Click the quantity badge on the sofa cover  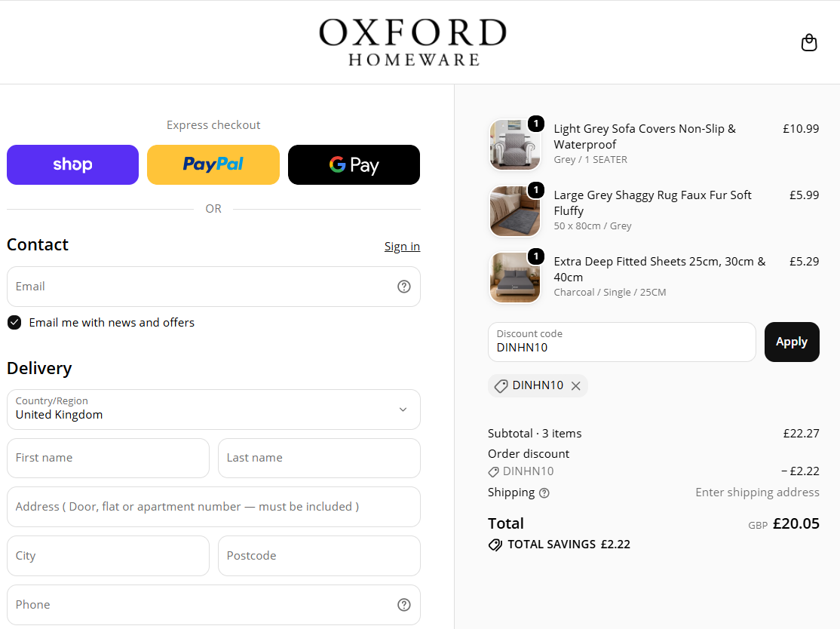(x=536, y=124)
